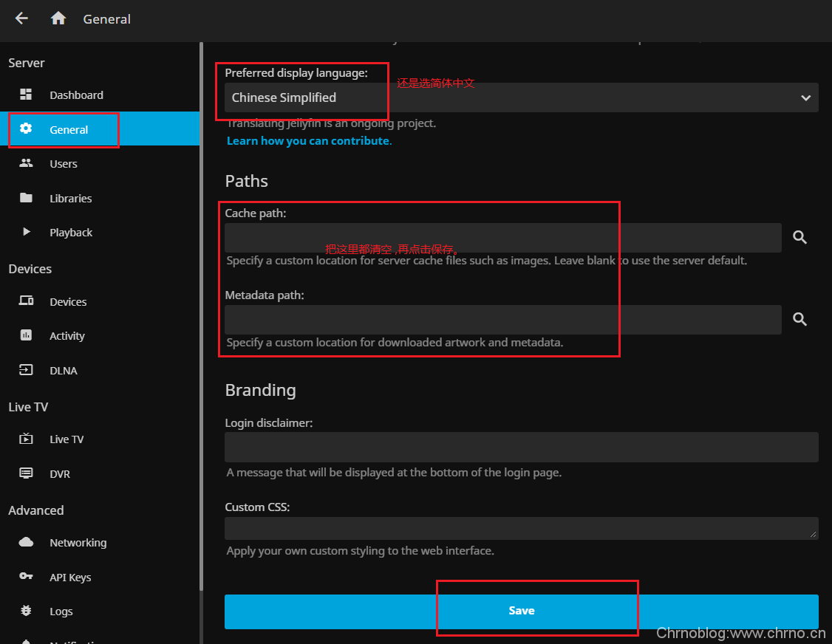
Task: Open Dashboard from the sidebar
Action: [x=76, y=95]
